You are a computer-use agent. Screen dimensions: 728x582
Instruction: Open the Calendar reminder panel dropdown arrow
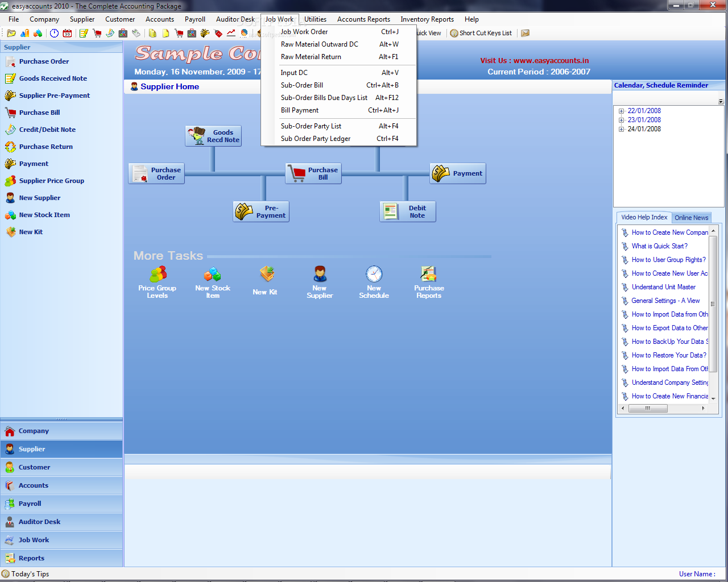721,102
